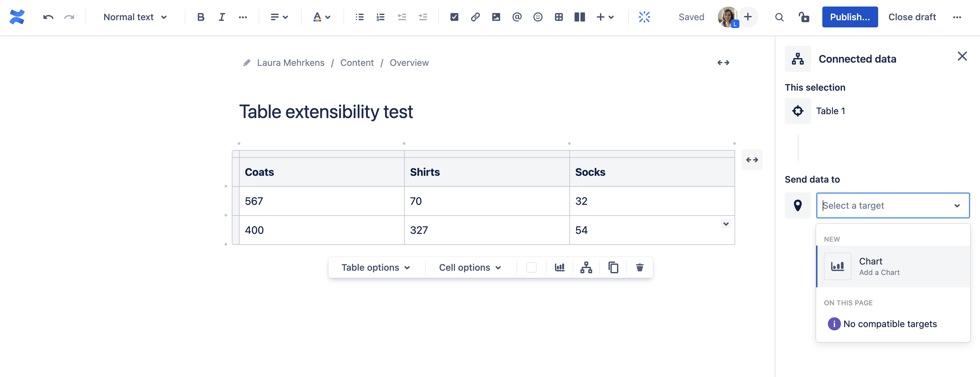The width and height of the screenshot is (980, 377).
Task: Insert a table from the toolbar
Action: [x=559, y=17]
